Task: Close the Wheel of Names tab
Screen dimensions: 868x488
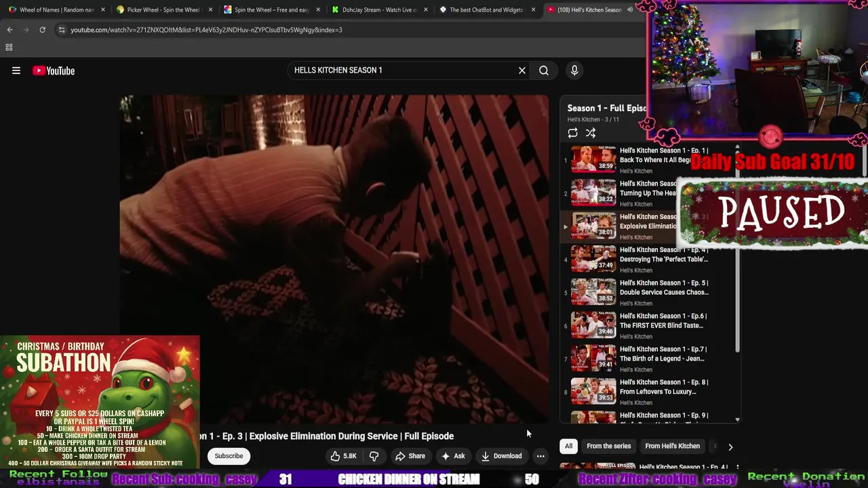Action: pos(103,10)
